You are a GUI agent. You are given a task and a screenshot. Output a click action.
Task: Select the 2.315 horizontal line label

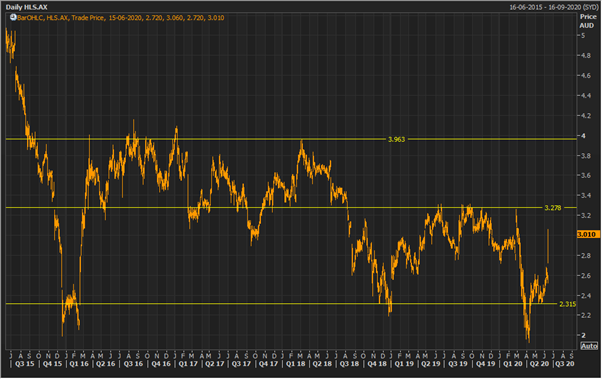coord(567,304)
